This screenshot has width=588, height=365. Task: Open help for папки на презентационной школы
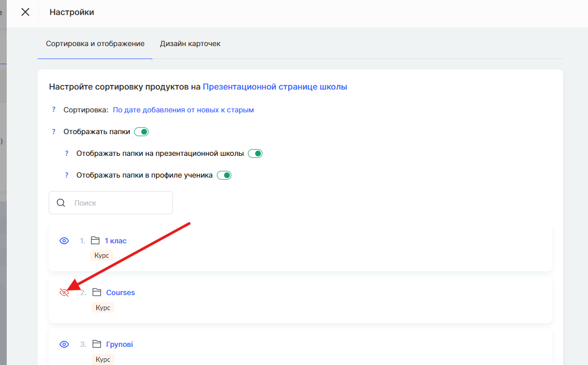click(x=66, y=154)
